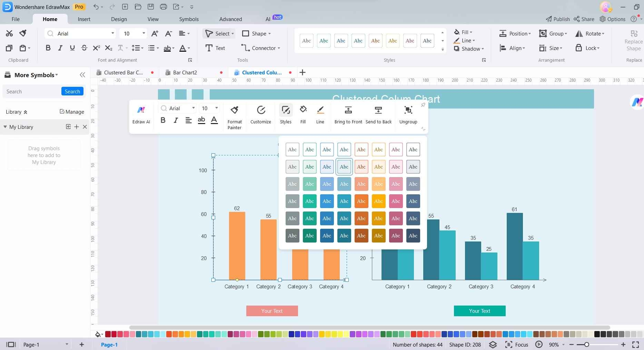Collapse the My Library section

[5, 127]
